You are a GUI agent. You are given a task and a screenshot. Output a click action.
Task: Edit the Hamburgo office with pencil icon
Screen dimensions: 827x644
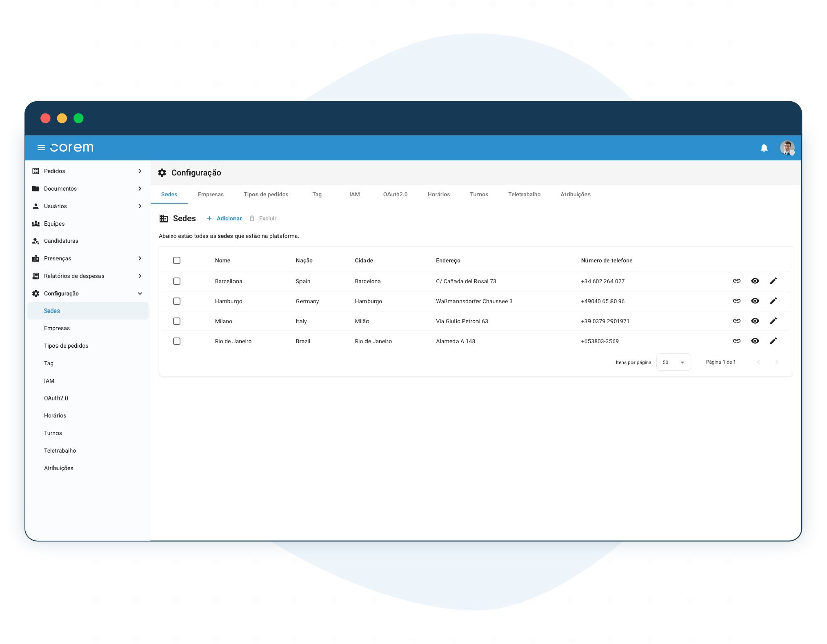[x=773, y=301]
